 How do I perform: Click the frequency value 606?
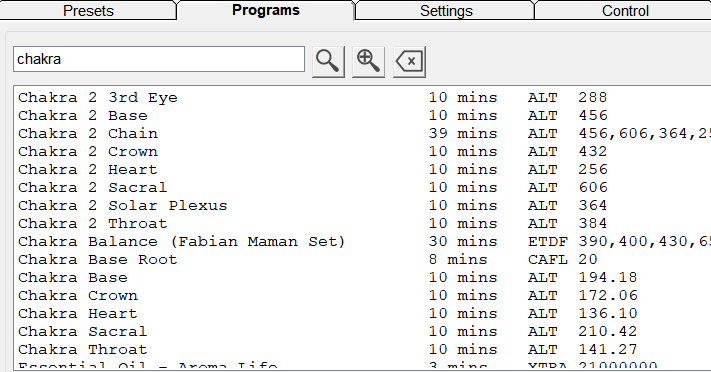tap(593, 188)
